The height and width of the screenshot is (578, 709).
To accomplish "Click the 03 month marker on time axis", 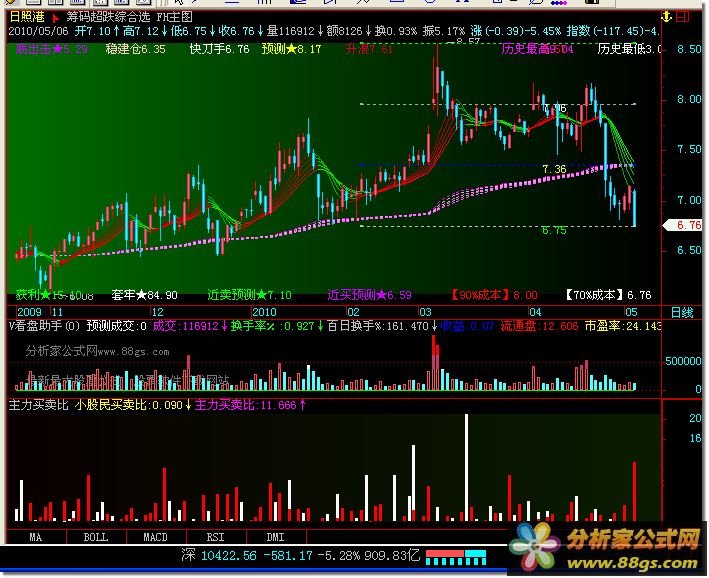I will (x=425, y=312).
